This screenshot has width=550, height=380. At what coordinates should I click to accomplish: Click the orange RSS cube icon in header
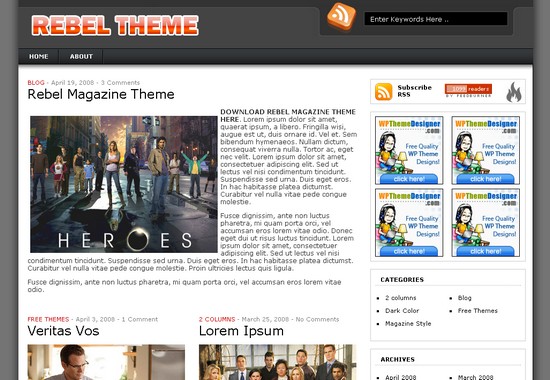click(x=341, y=16)
